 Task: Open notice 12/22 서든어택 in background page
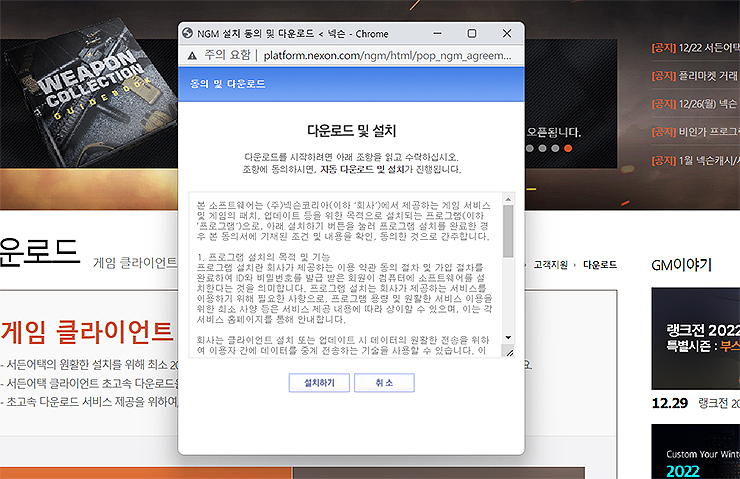point(695,48)
